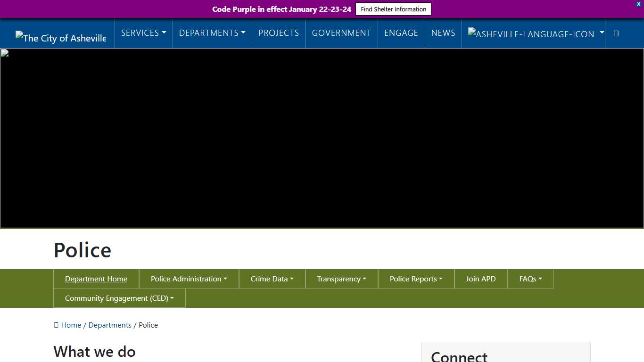This screenshot has height=362, width=644.
Task: Click the home icon in the breadcrumb
Action: (x=57, y=325)
